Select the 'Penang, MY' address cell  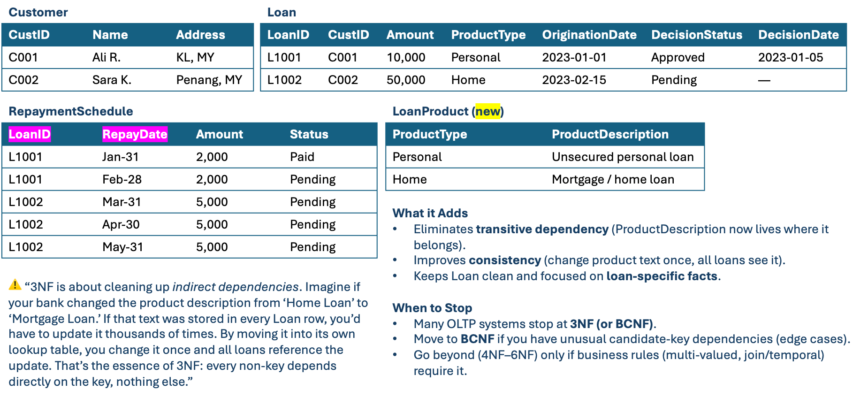(x=209, y=80)
